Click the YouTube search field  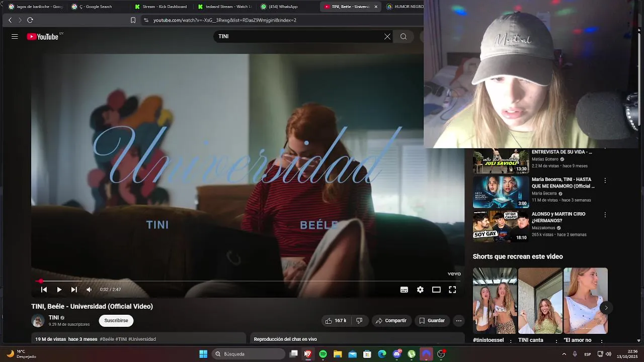click(x=299, y=37)
